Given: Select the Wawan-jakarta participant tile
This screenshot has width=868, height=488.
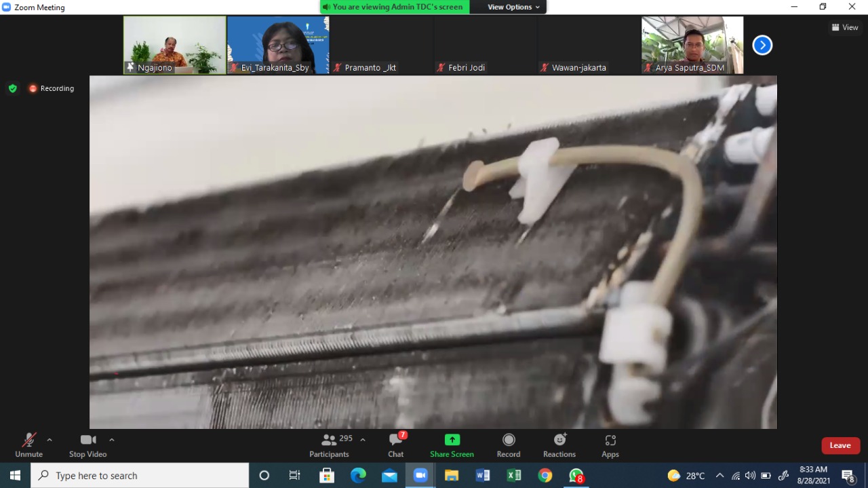Looking at the screenshot, I should 589,45.
